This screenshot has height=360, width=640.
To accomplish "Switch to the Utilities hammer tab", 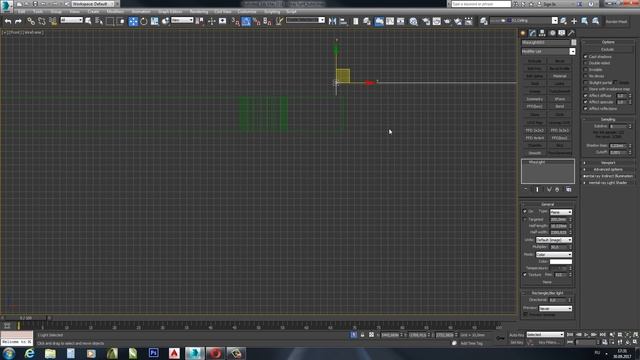I will [x=571, y=33].
